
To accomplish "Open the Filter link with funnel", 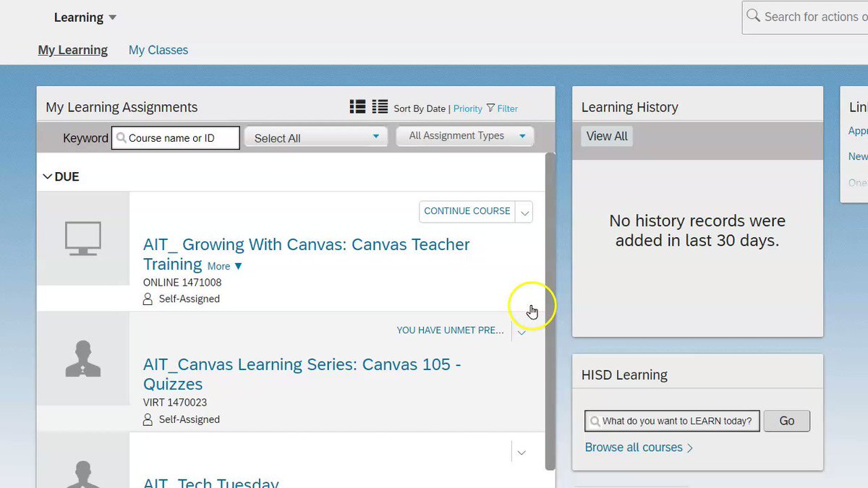I will coord(502,108).
